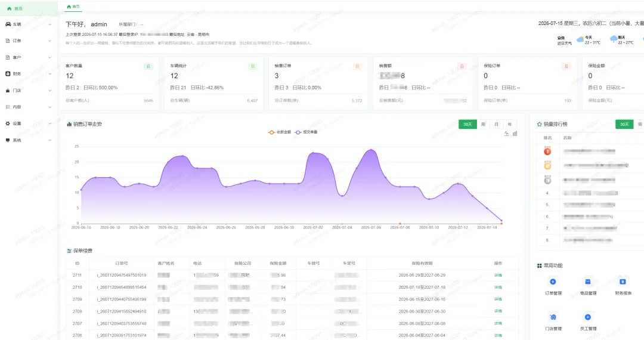Click the 内容 grid icon in sidebar
Image resolution: width=644 pixels, height=340 pixels.
coord(7,107)
